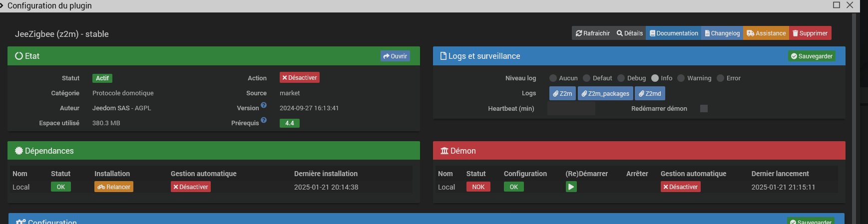Select the Debug log level

(621, 78)
